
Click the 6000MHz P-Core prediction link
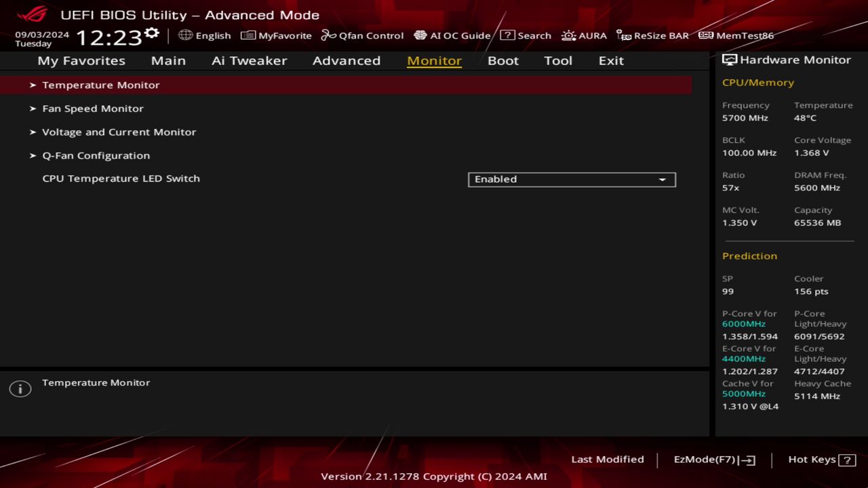coord(744,324)
